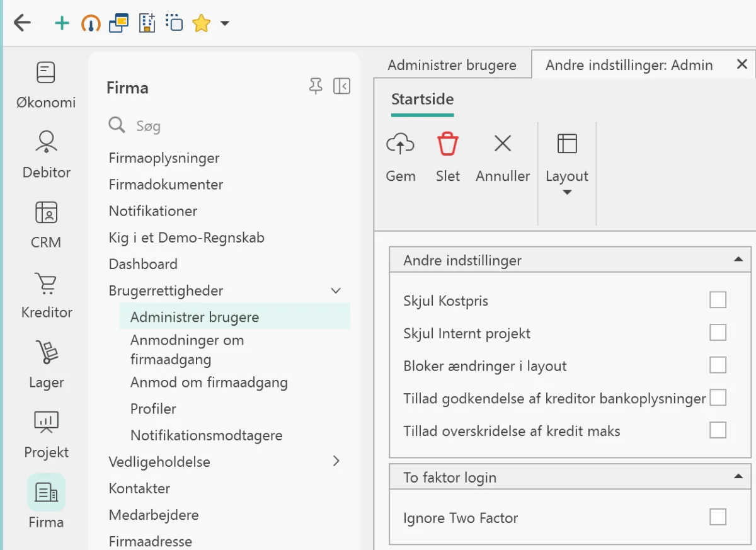Toggle the Ignore Two Factor checkbox
The height and width of the screenshot is (550, 756).
tap(718, 517)
